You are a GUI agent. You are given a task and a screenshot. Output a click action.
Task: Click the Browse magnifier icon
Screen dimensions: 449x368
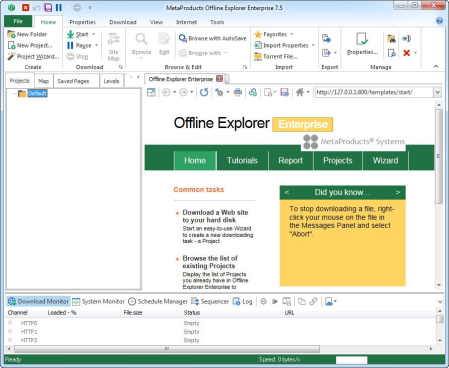141,39
